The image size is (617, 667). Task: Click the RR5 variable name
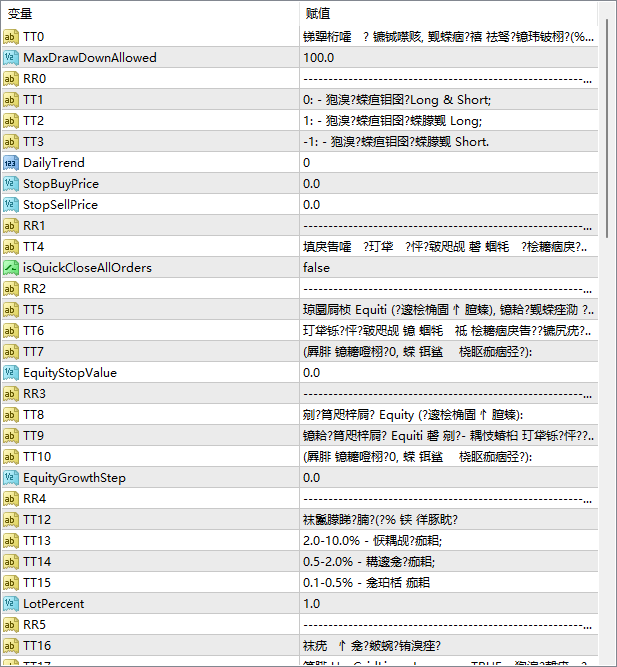(x=34, y=625)
